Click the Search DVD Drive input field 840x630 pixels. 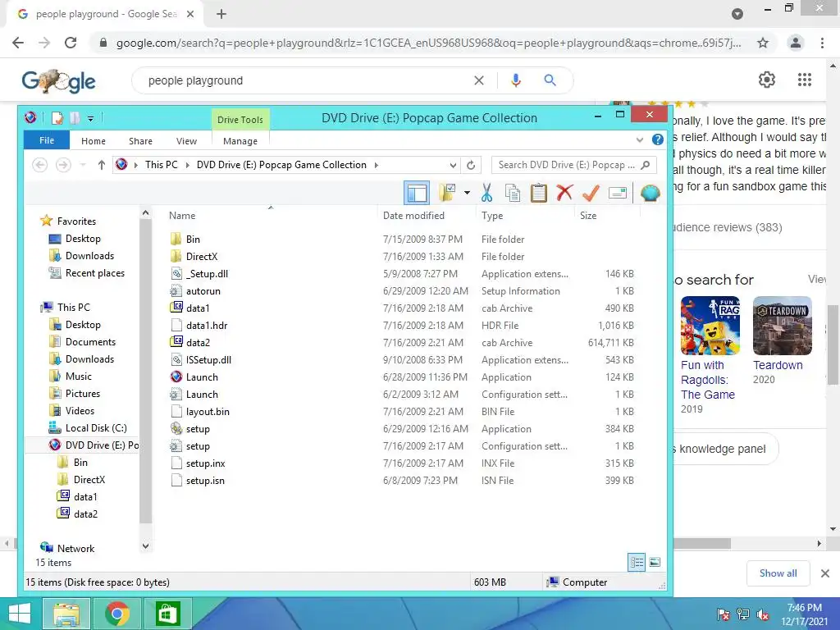(573, 165)
